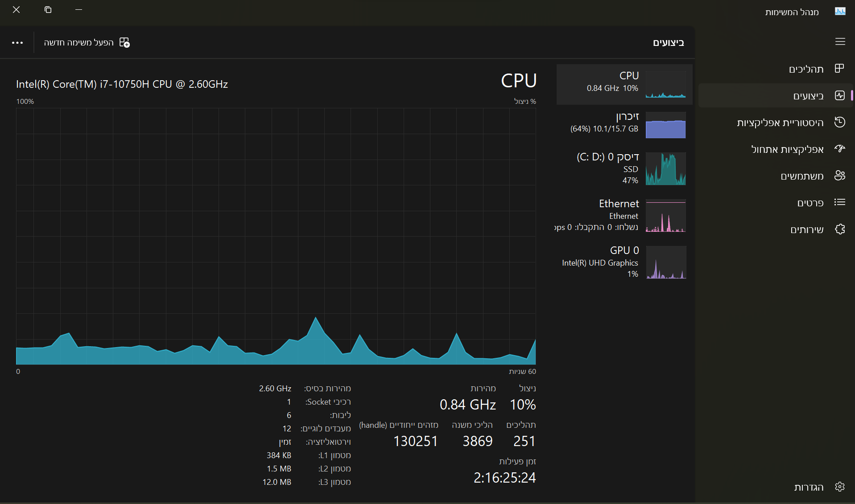
Task: Click the זמן פעילות uptime label
Action: 517,461
